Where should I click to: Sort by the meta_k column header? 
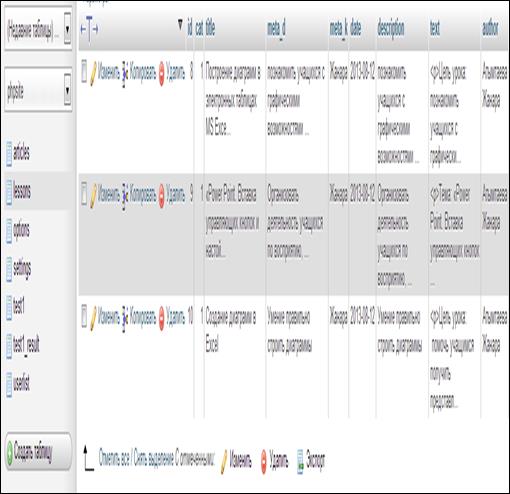[338, 29]
